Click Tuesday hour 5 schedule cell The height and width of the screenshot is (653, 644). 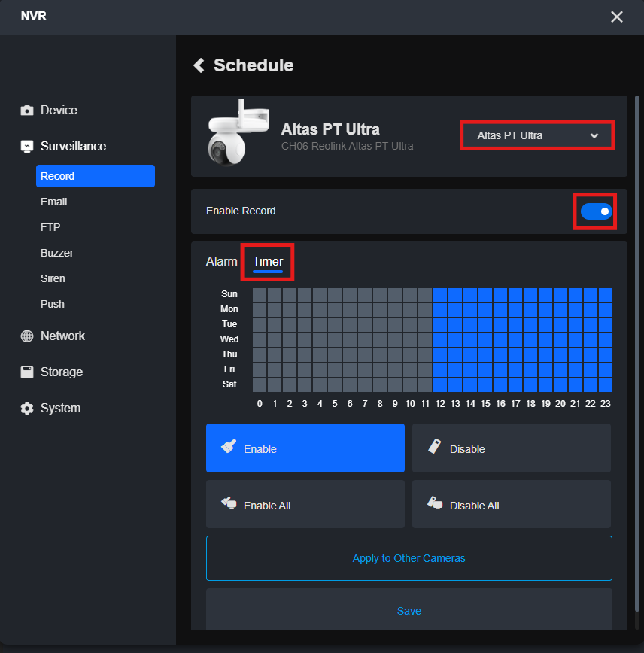tap(335, 325)
